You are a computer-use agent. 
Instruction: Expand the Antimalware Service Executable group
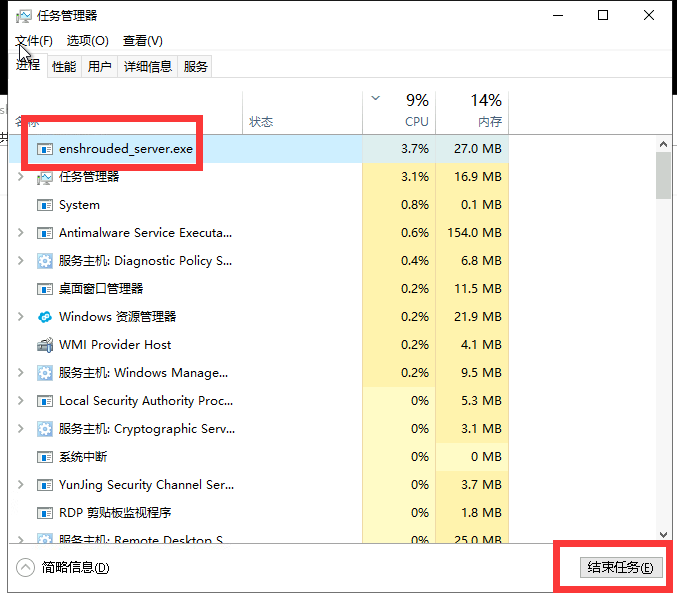pos(20,233)
